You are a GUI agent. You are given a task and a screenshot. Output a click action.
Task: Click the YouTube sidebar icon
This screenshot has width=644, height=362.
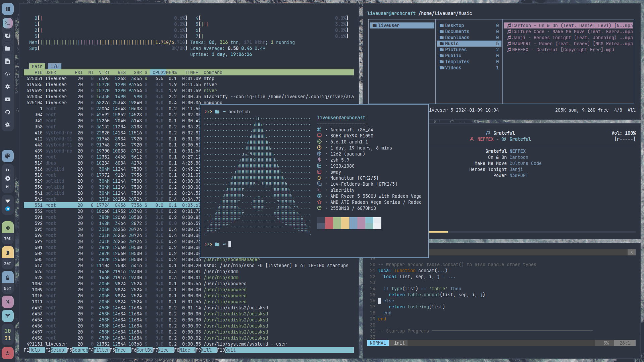click(x=7, y=99)
